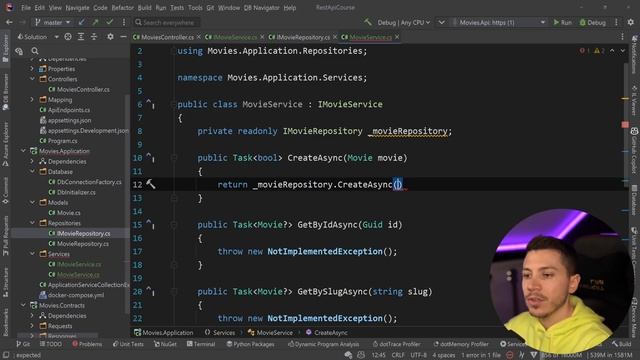
Task: Click the Rider application logo icon
Action: 9,7
